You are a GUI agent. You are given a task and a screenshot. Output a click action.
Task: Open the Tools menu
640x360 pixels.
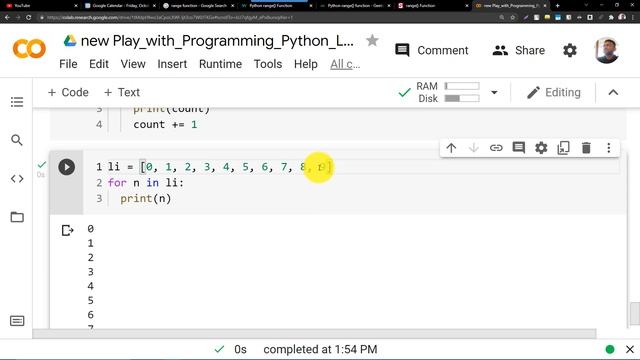tap(268, 64)
